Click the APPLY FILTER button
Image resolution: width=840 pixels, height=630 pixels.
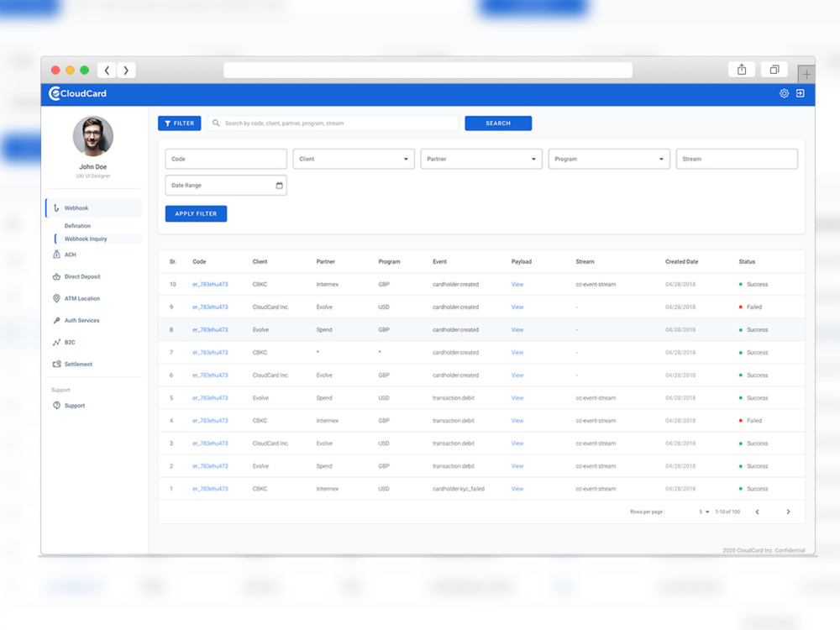pyautogui.click(x=196, y=213)
